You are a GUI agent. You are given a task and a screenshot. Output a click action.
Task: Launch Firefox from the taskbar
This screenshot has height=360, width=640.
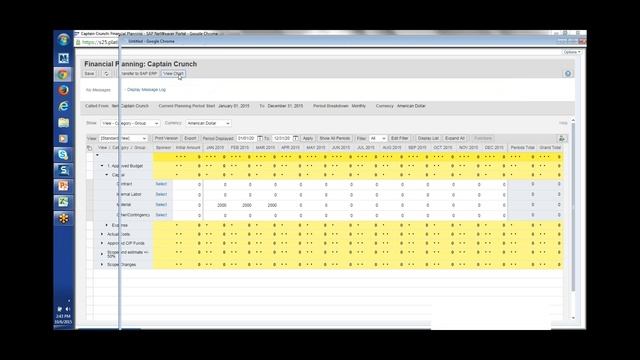[x=63, y=90]
